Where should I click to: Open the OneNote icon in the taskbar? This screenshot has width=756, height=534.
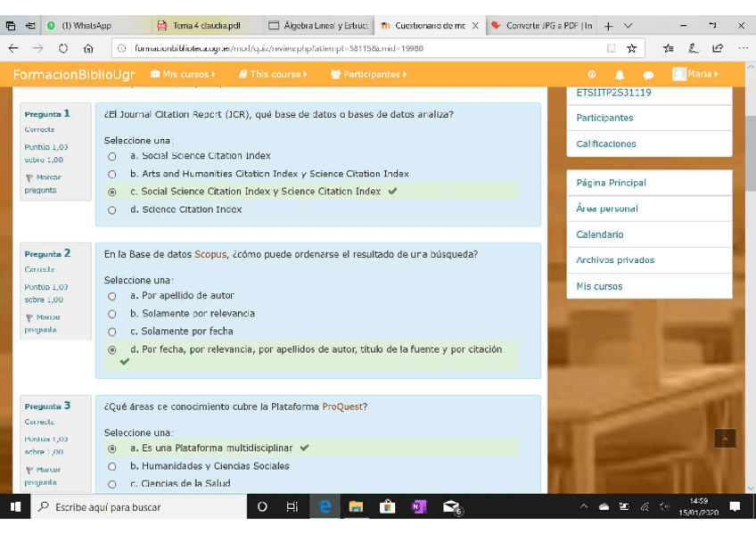click(418, 507)
